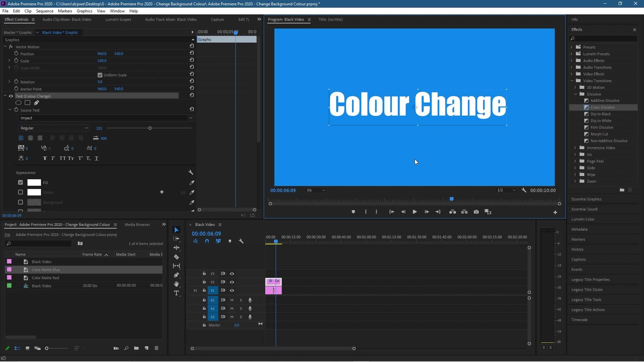The width and height of the screenshot is (644, 362).
Task: Select the Type tool
Action: [176, 293]
